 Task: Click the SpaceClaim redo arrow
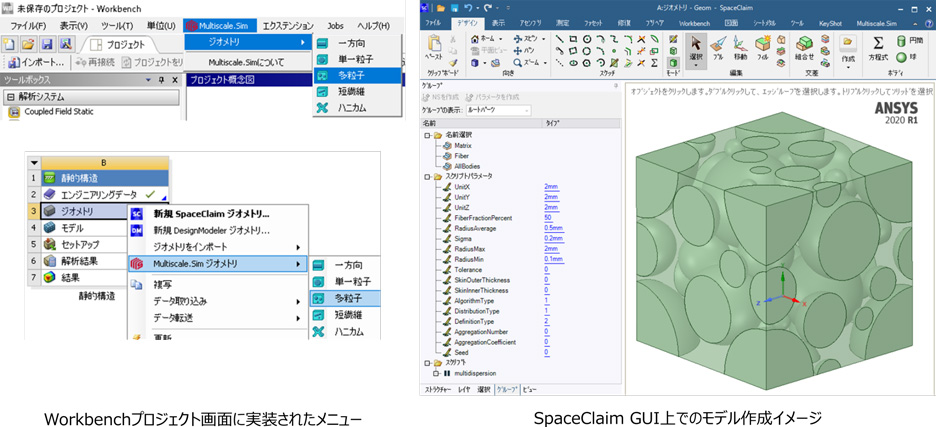pyautogui.click(x=487, y=8)
